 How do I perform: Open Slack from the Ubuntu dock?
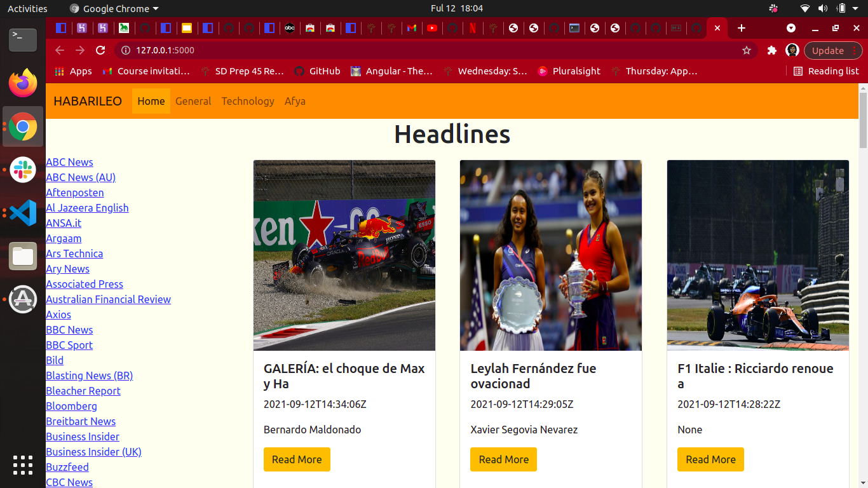click(x=23, y=170)
